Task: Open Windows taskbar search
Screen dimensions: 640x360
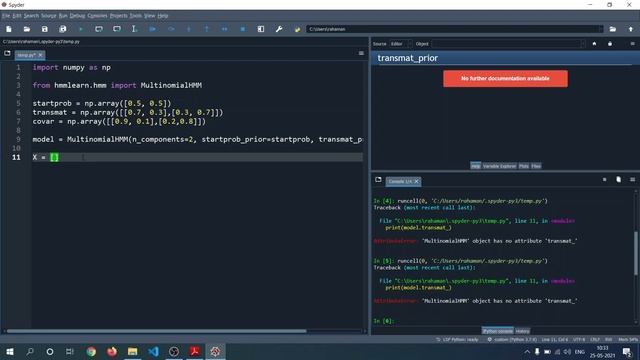Action: pyautogui.click(x=30, y=351)
